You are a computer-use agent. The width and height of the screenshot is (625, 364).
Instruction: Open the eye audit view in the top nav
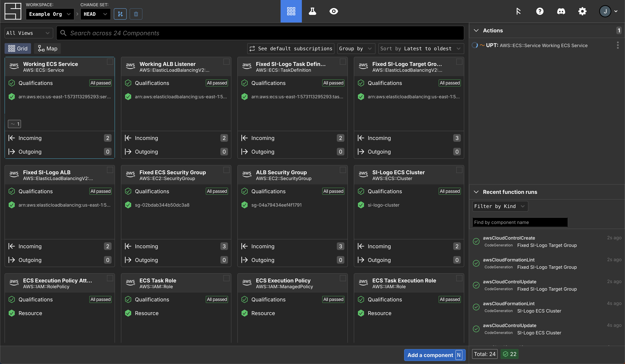(x=334, y=11)
